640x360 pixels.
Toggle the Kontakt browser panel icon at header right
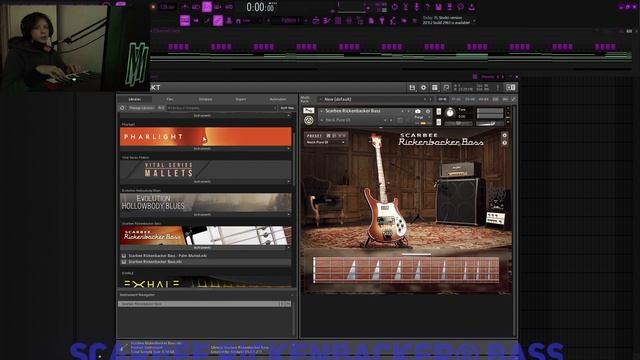click(511, 87)
